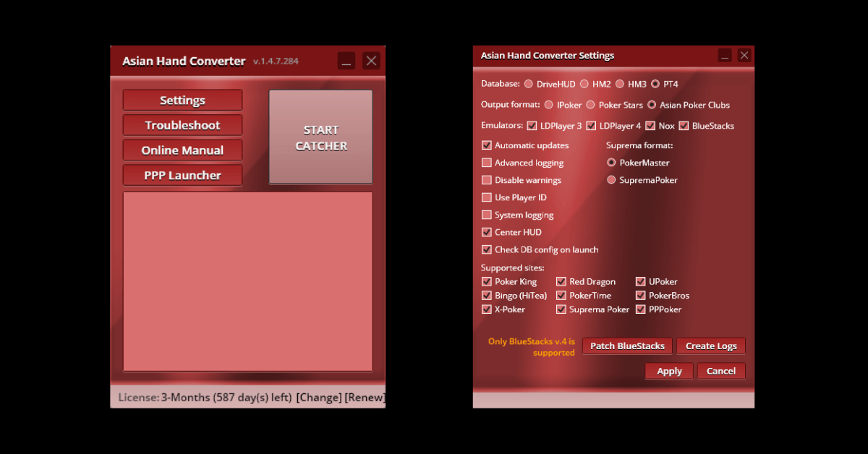Click the [Renew] license link
This screenshot has height=454, width=868.
[365, 398]
